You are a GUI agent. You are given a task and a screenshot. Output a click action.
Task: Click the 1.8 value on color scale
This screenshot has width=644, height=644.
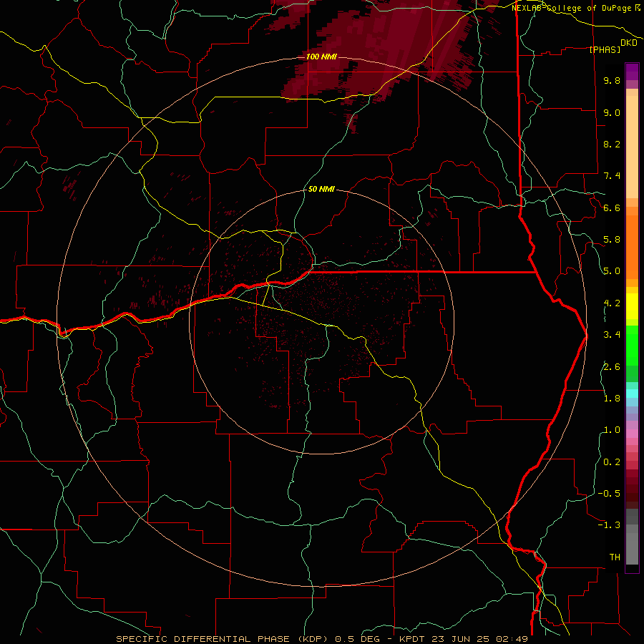(612, 399)
